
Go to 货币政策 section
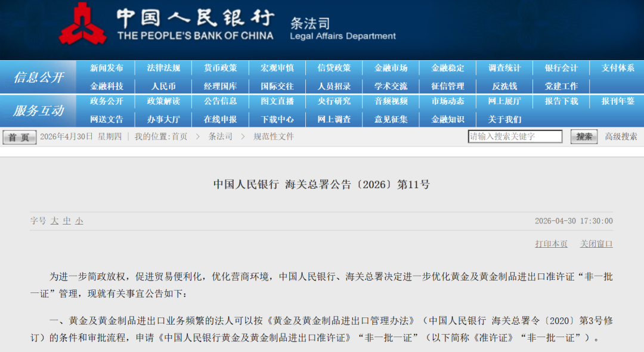click(221, 68)
